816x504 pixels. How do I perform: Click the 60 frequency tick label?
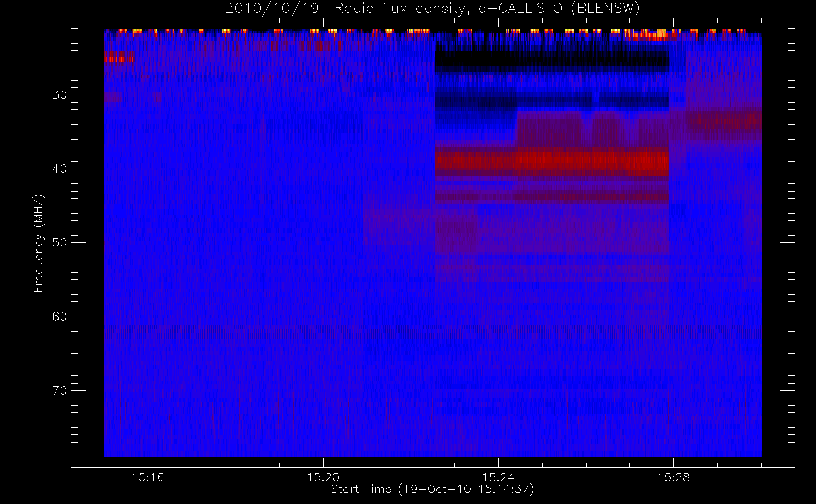(60, 317)
